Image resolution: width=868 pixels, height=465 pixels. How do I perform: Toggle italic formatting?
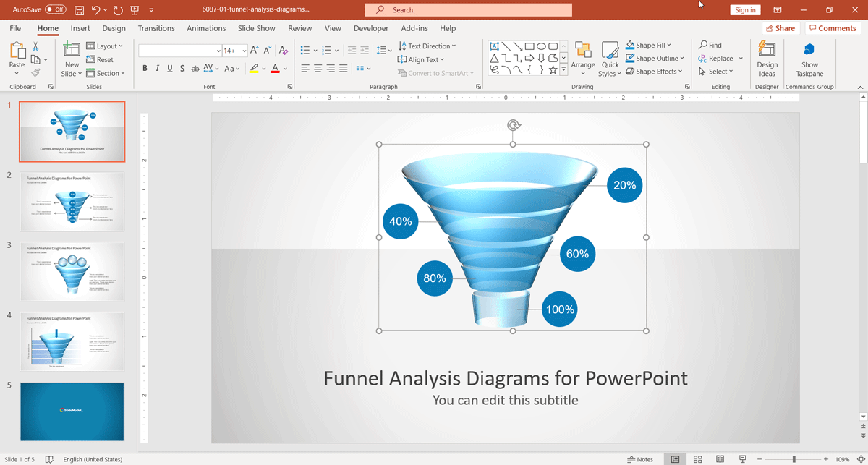(157, 69)
